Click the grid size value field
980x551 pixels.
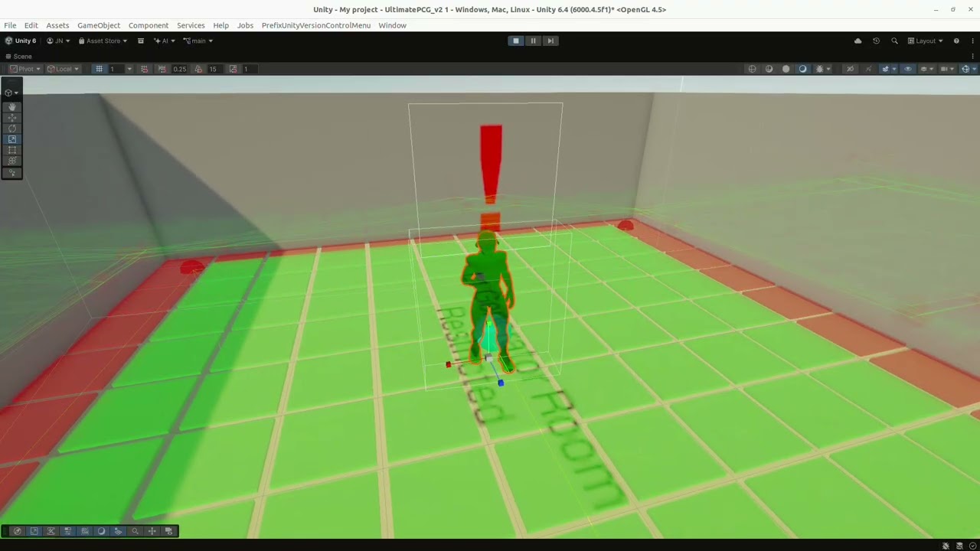(116, 69)
